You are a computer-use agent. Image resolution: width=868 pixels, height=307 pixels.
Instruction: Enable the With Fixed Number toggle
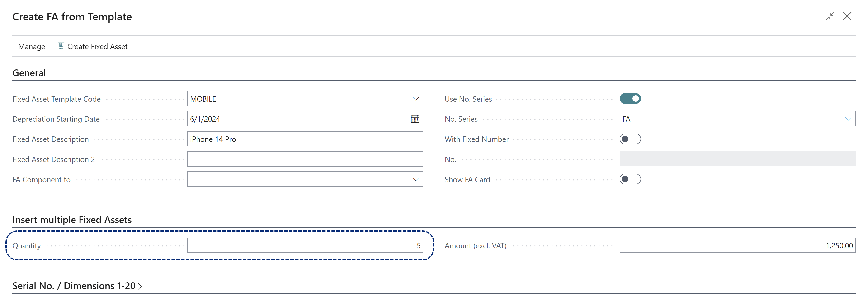point(630,139)
